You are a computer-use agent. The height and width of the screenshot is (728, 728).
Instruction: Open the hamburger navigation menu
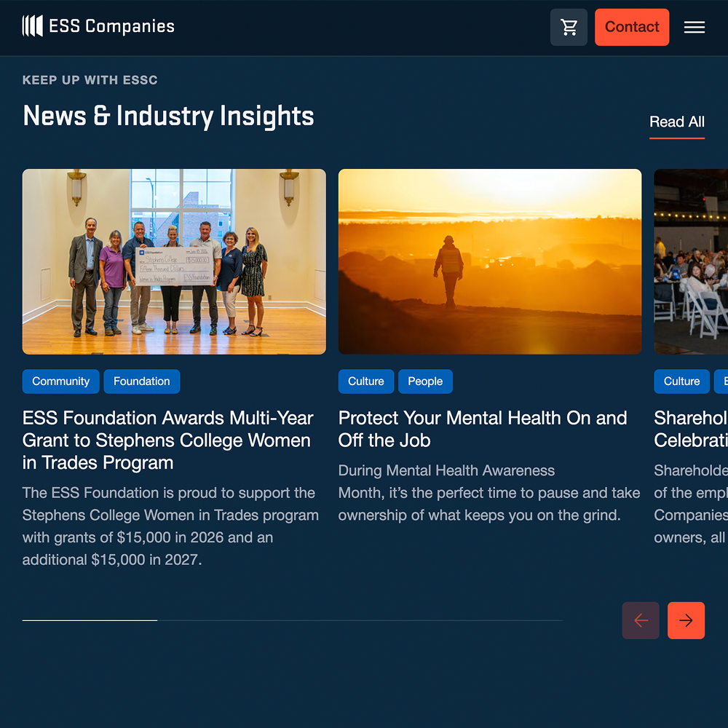pyautogui.click(x=694, y=27)
